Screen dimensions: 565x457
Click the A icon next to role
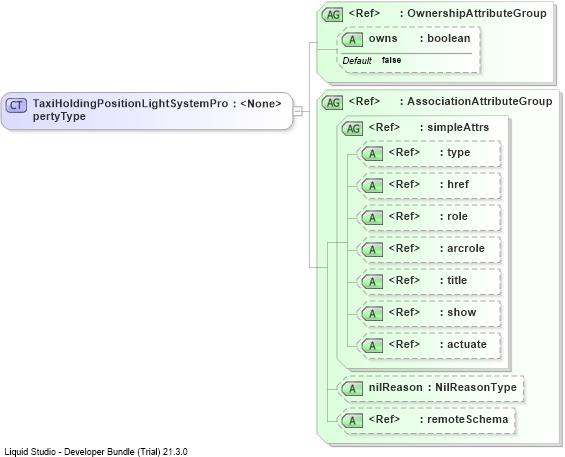click(372, 218)
